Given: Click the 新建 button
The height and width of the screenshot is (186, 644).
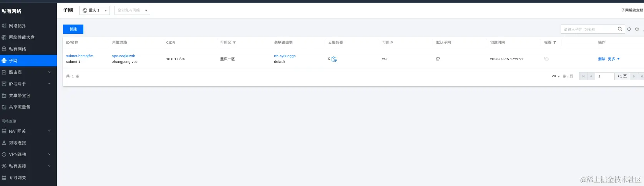Looking at the screenshot, I should tap(73, 29).
